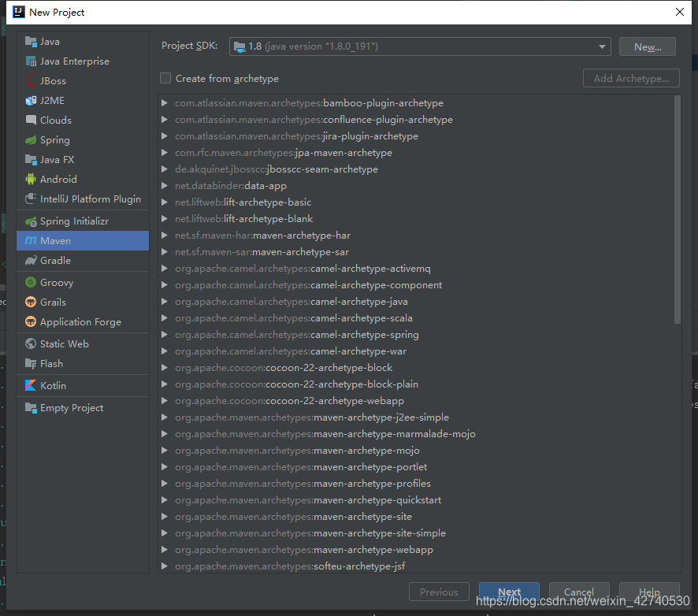Select camel-archetype-activemq row text
Viewport: 698px width, 616px height.
[x=303, y=269]
